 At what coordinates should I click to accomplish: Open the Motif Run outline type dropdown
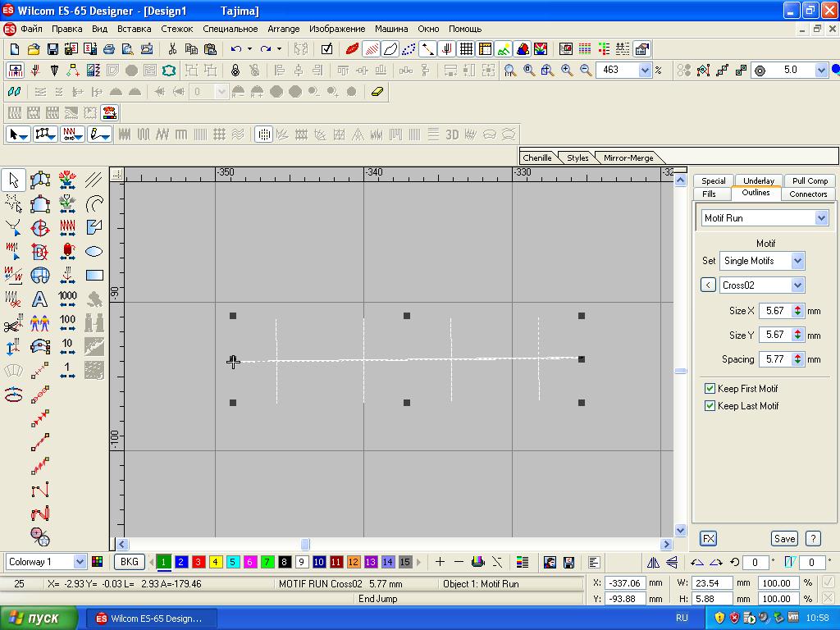[x=821, y=218]
